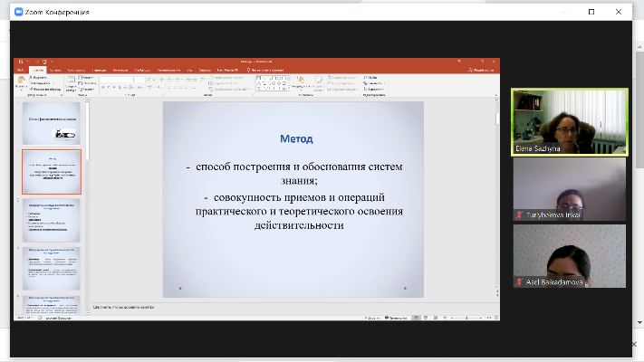
Task: Click the notes placeholder text below slide
Action: pos(127,307)
